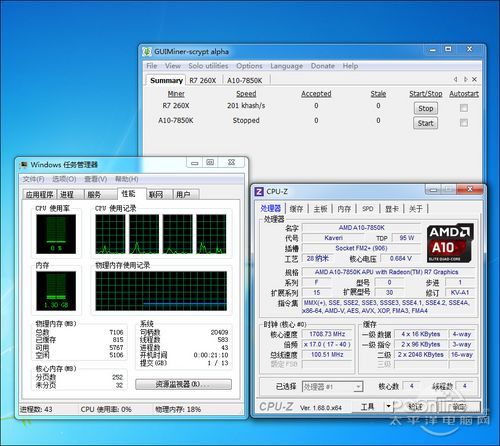Start the A10-7850K miner
Viewport: 500px width, 446px height.
click(x=426, y=123)
